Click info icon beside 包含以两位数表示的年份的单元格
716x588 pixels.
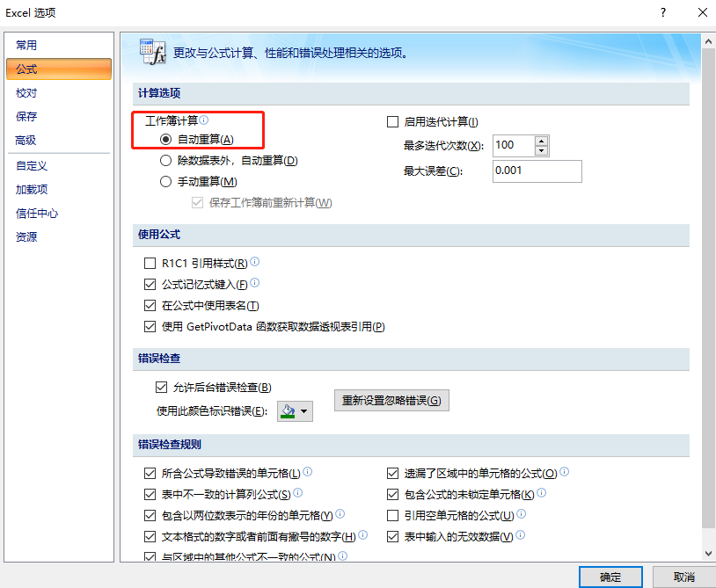pyautogui.click(x=340, y=514)
